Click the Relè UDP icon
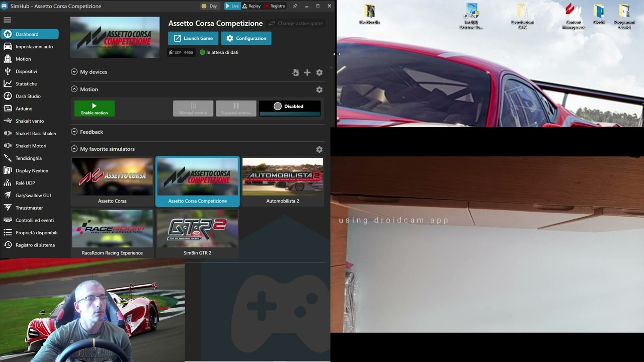This screenshot has width=644, height=362. 8,183
